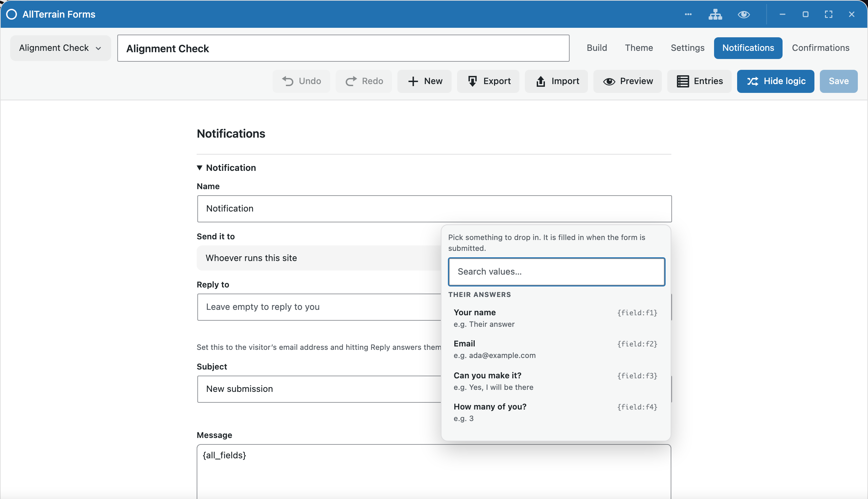This screenshot has height=499, width=868.
Task: Pick the Can you make it? value
Action: (x=555, y=381)
